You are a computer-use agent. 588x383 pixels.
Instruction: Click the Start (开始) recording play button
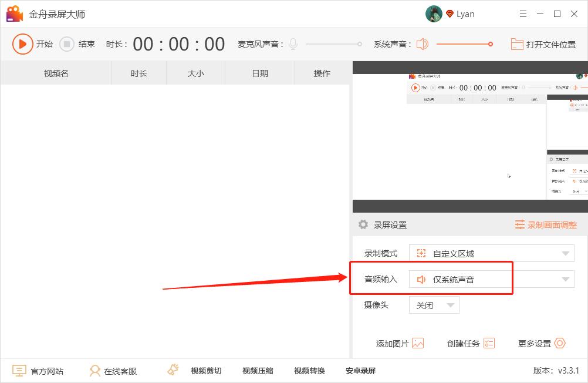(x=23, y=44)
